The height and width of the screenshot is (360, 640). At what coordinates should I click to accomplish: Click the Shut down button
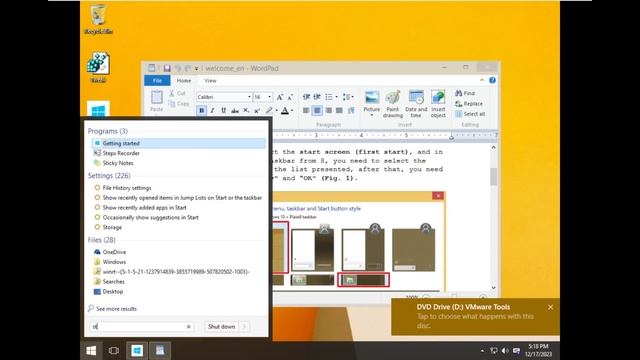222,327
